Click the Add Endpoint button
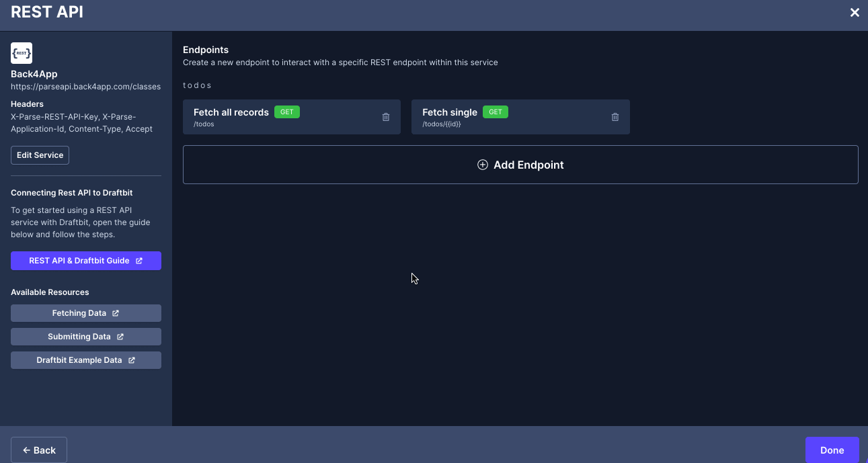The width and height of the screenshot is (868, 463). click(520, 165)
